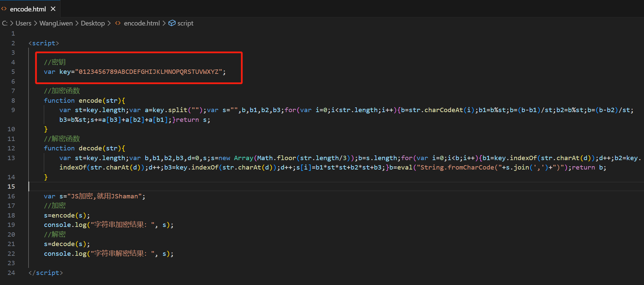644x285 pixels.
Task: Click line number 9 in the gutter
Action: pos(13,110)
